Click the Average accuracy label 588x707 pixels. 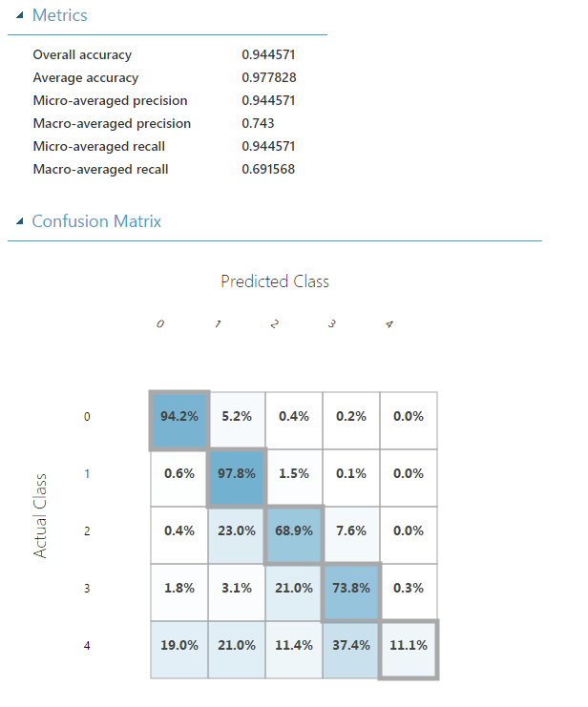pyautogui.click(x=85, y=78)
